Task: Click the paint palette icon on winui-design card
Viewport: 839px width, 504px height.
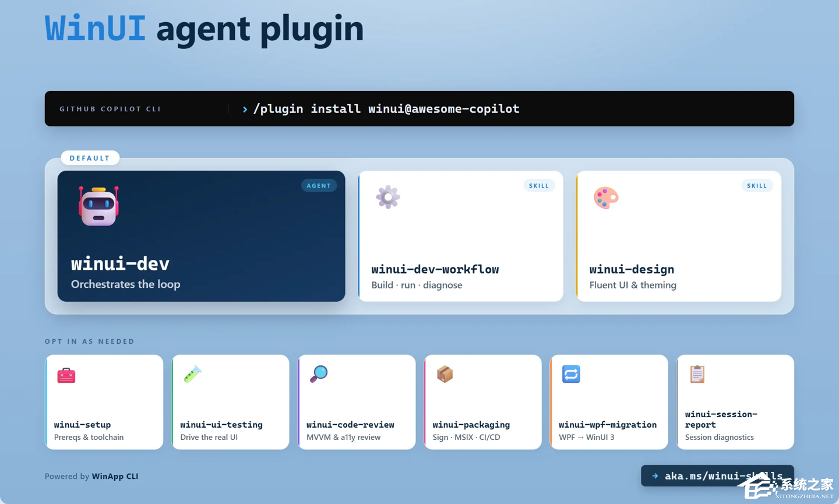Action: (606, 198)
